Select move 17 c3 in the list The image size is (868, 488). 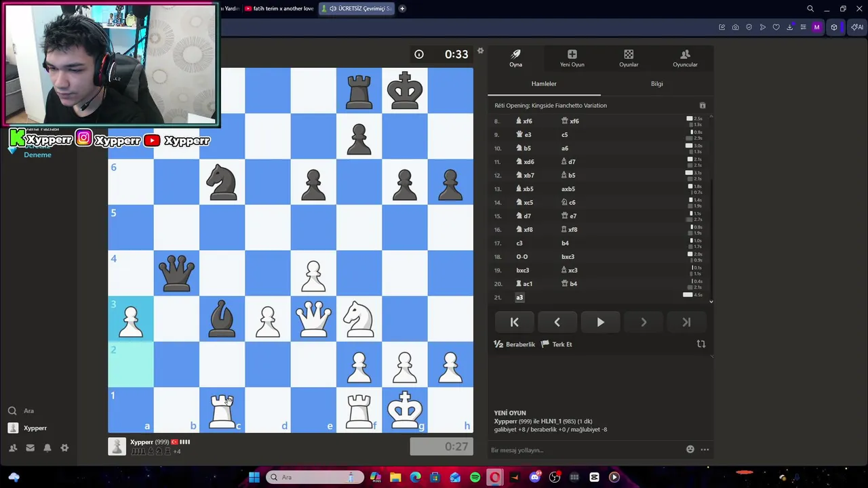point(519,243)
